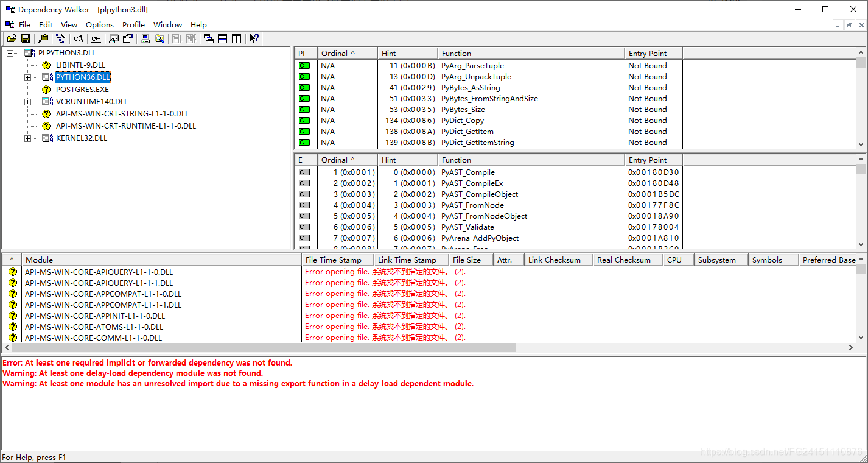The height and width of the screenshot is (463, 868).
Task: Click the Tile Horizontally toolbar icon
Action: 223,38
